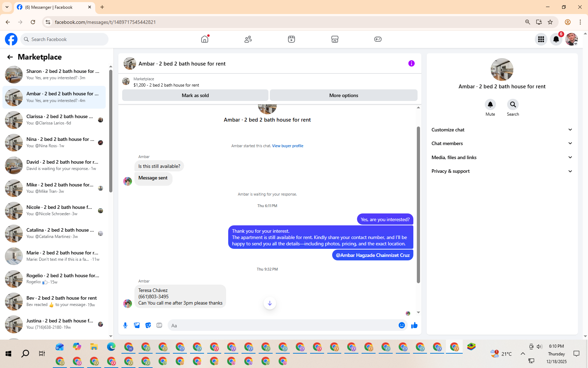Mute this conversation with the bell icon

tap(490, 104)
